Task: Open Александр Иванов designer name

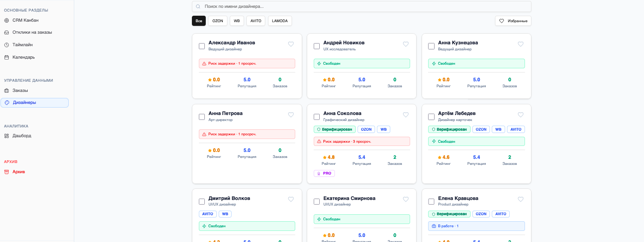Action: 232,42
